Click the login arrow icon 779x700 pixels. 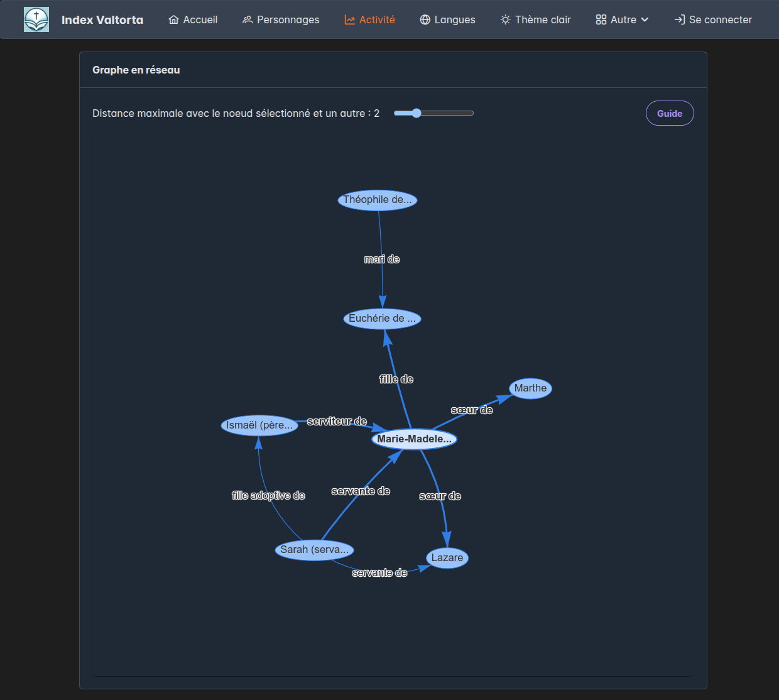[x=680, y=20]
